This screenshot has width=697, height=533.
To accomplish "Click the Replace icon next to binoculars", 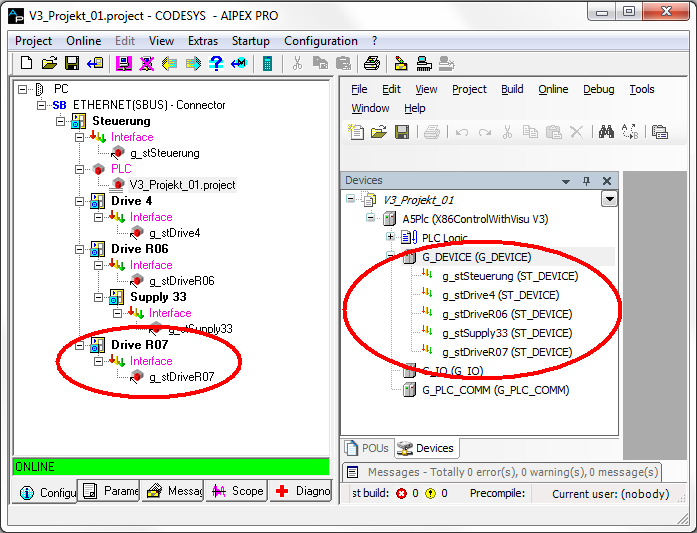I will 630,132.
